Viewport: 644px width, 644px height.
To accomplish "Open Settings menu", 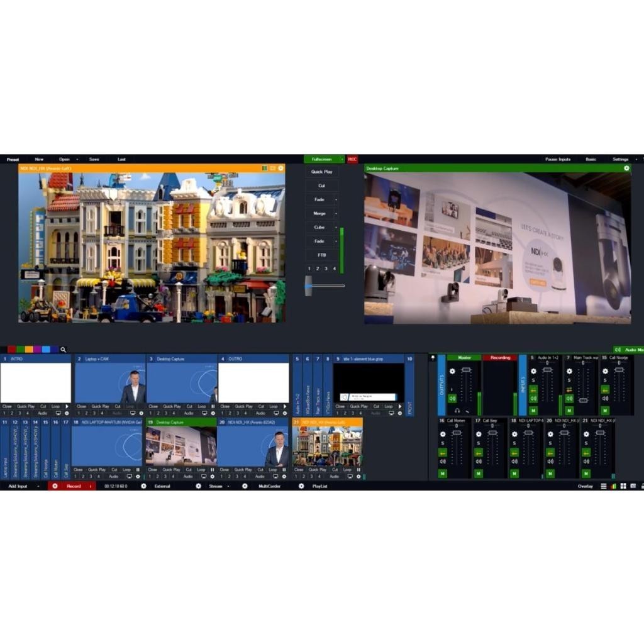I will click(620, 159).
